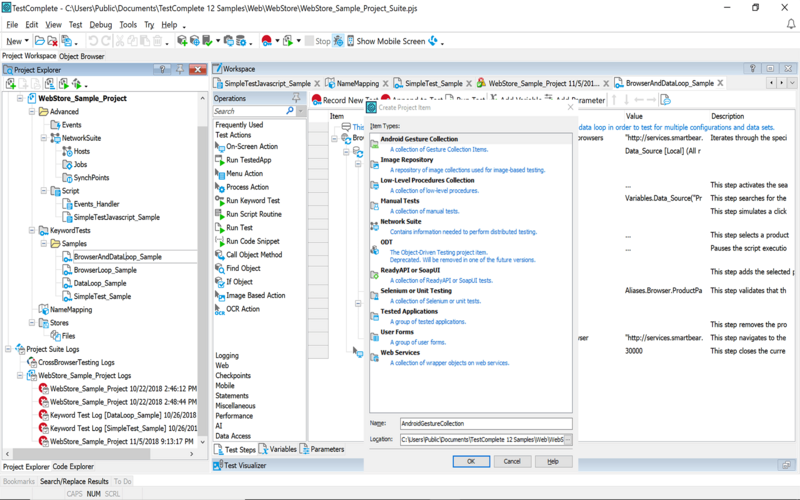Select NameMapping in project tree

tap(71, 310)
